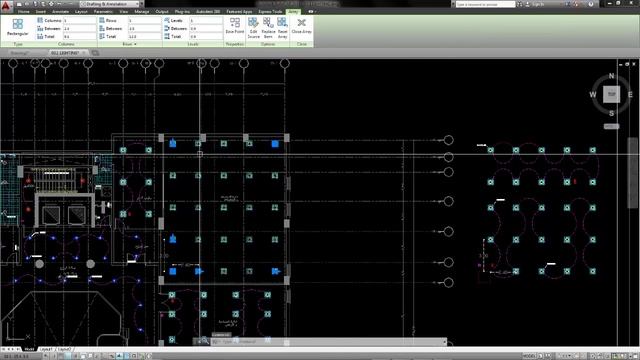Image resolution: width=640 pixels, height=360 pixels.
Task: Click the Rows count input field
Action: [x=144, y=20]
